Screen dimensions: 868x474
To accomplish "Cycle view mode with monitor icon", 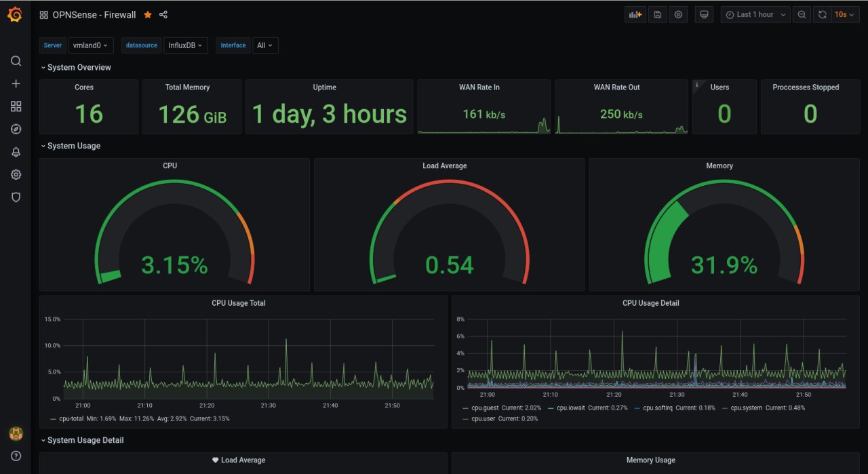I will tap(704, 14).
